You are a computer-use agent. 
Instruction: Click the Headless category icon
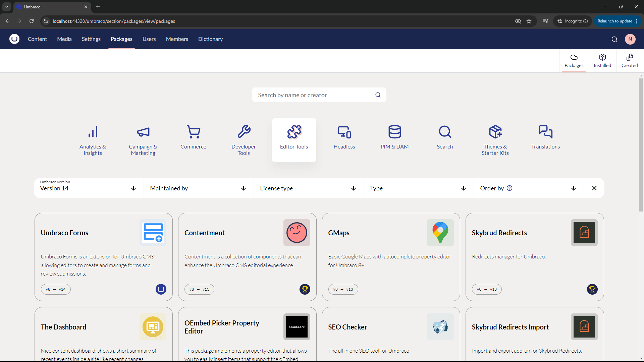tap(344, 132)
